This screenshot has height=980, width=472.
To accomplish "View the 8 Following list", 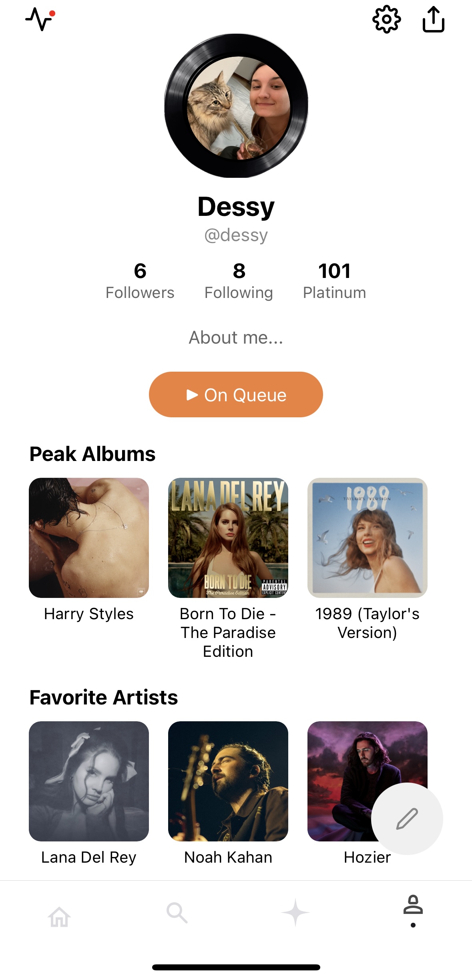I will 239,281.
